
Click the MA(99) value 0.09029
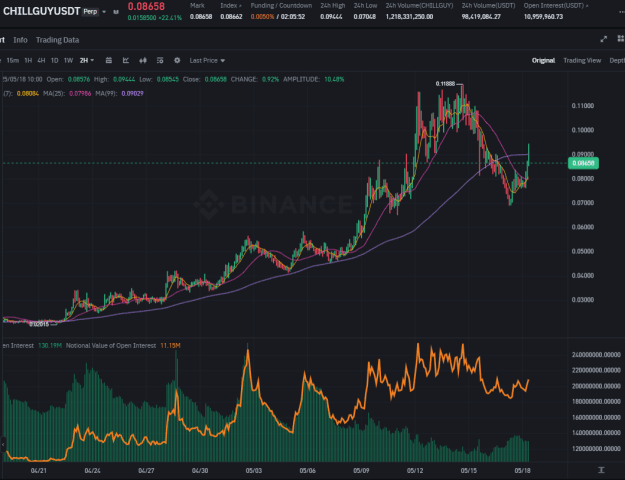[x=132, y=93]
